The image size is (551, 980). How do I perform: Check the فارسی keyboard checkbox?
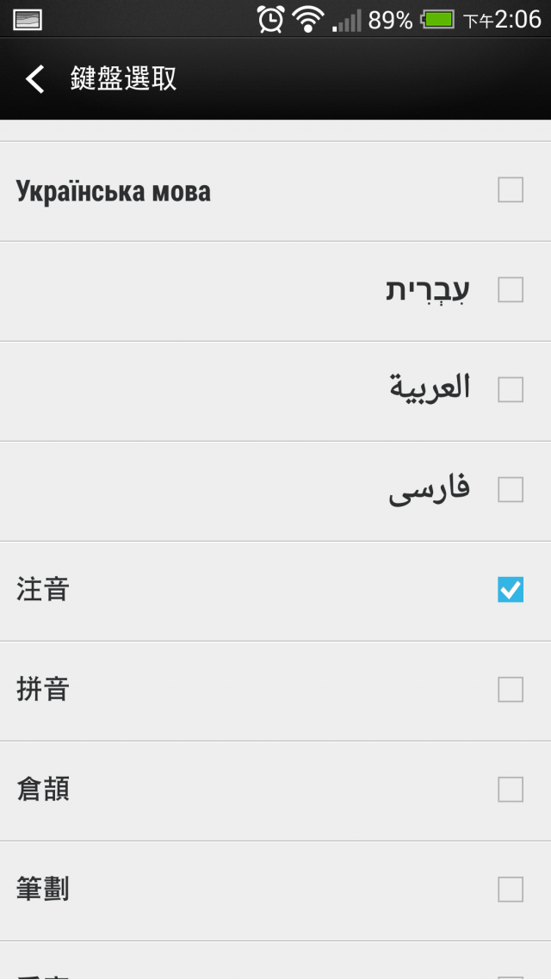(511, 490)
